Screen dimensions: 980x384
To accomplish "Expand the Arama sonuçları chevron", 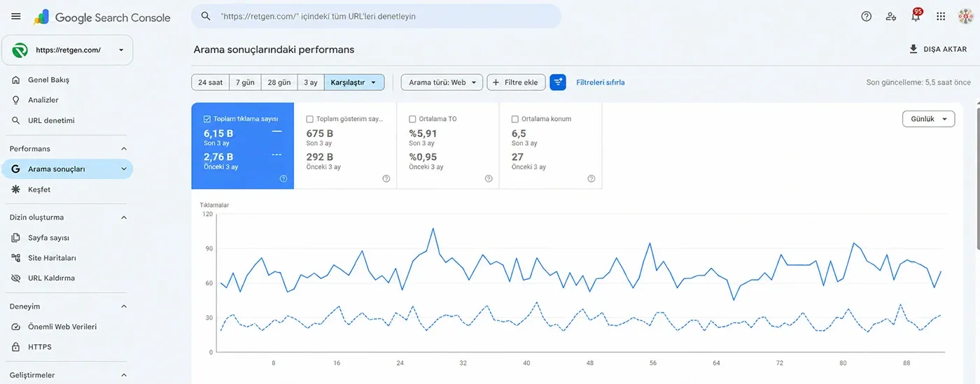I will pyautogui.click(x=124, y=169).
